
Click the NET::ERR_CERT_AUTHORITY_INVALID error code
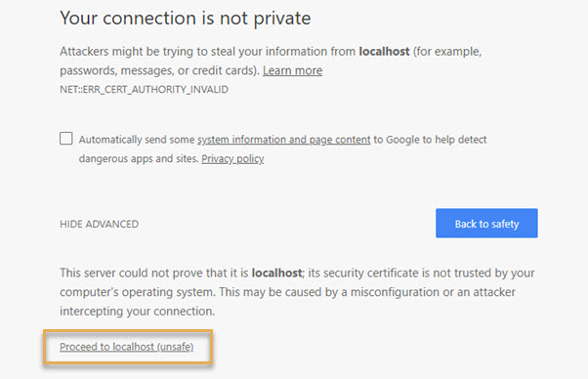144,90
